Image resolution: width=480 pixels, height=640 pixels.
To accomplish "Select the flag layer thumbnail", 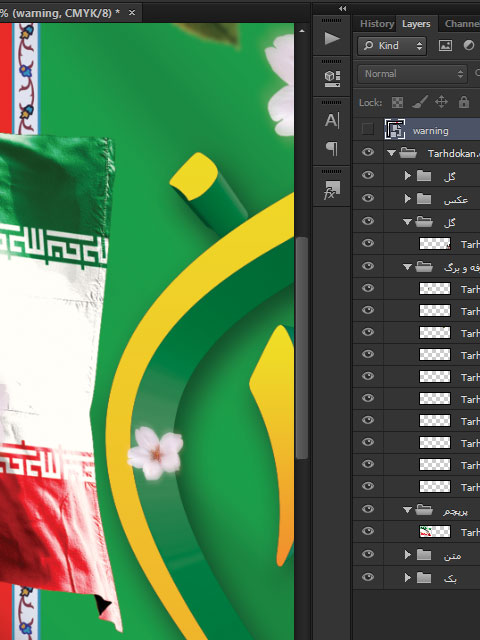I will 435,531.
